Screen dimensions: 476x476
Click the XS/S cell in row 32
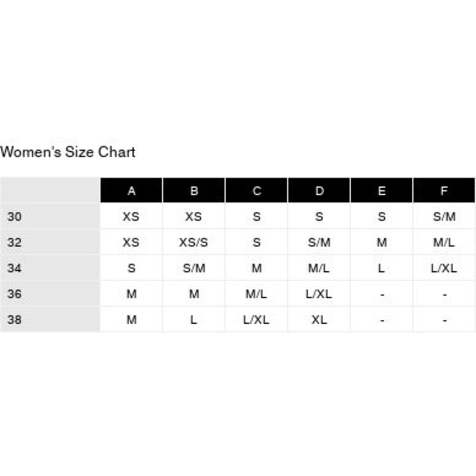click(194, 242)
